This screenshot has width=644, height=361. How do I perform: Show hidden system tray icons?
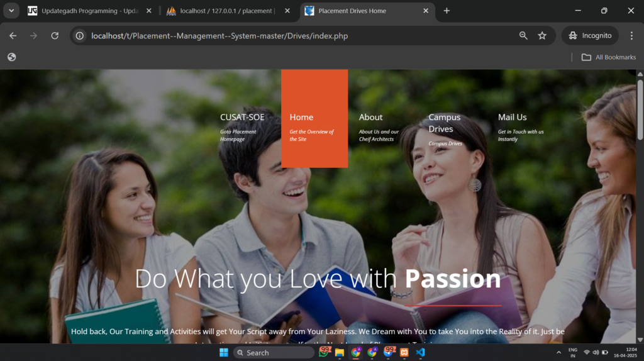558,353
